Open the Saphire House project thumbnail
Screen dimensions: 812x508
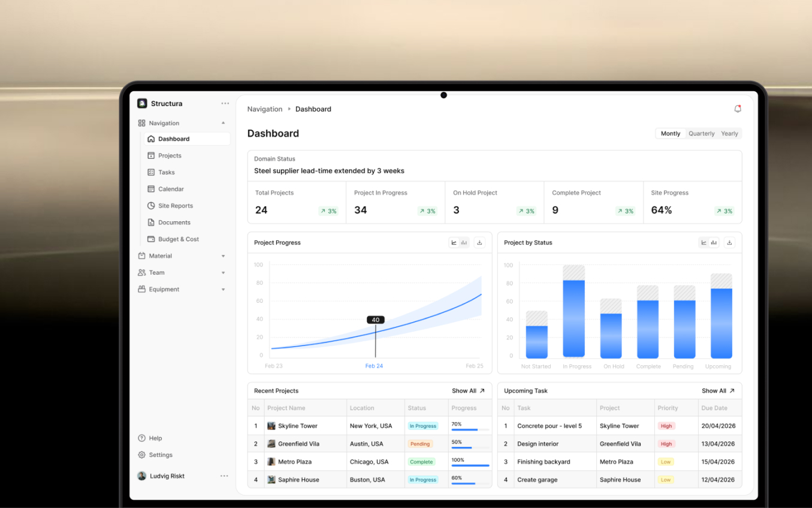pos(271,480)
